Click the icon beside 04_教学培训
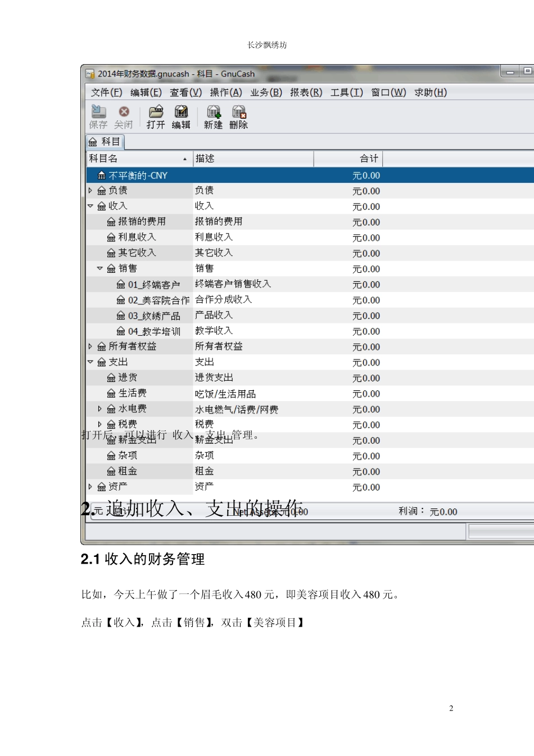 tap(121, 331)
